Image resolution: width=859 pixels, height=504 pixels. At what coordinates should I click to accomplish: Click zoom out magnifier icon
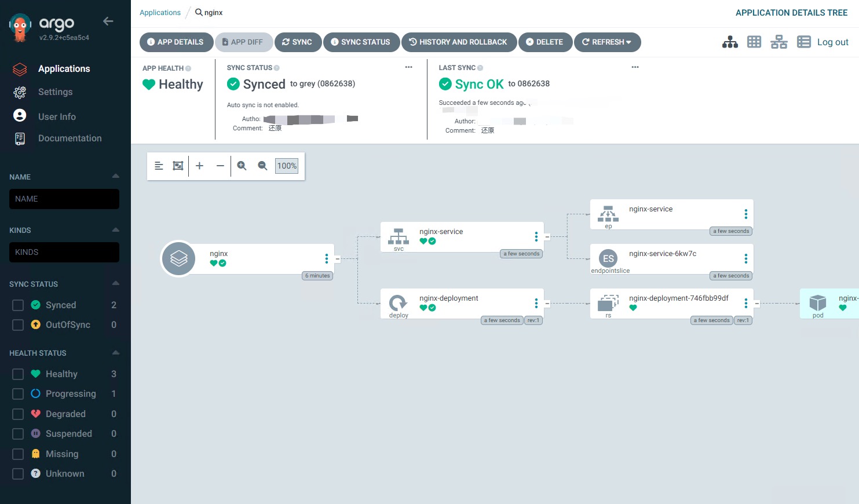(x=262, y=166)
